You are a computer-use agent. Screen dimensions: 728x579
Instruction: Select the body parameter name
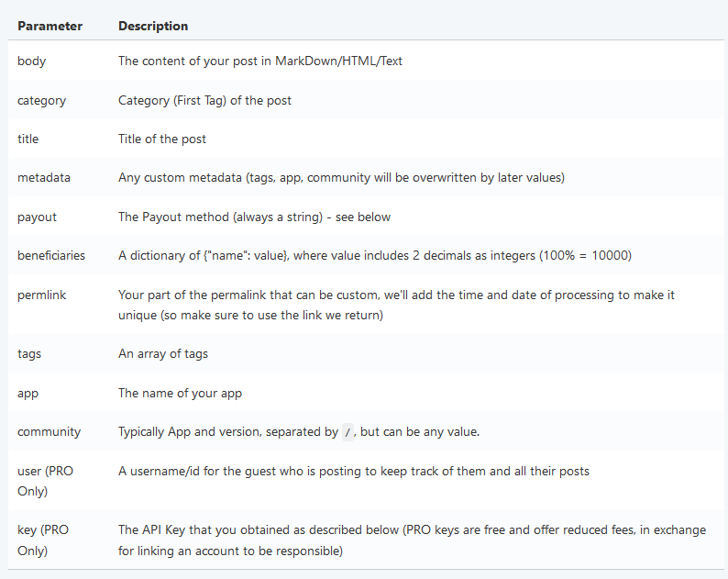pos(31,61)
